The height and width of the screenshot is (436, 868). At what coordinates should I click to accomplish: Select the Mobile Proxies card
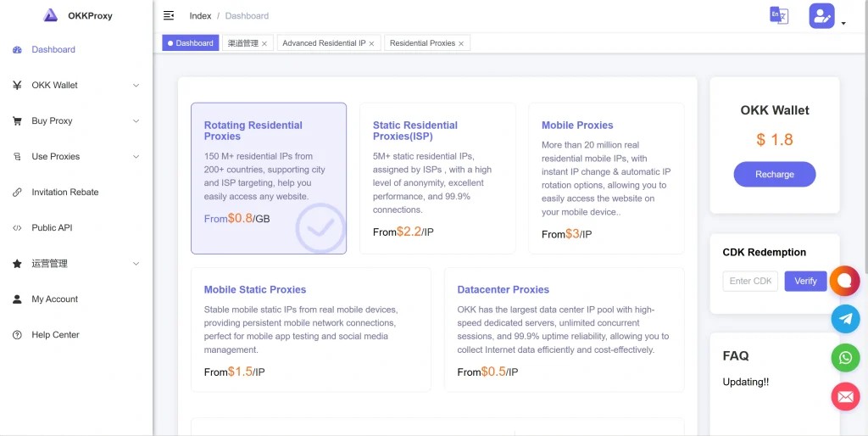coord(606,178)
